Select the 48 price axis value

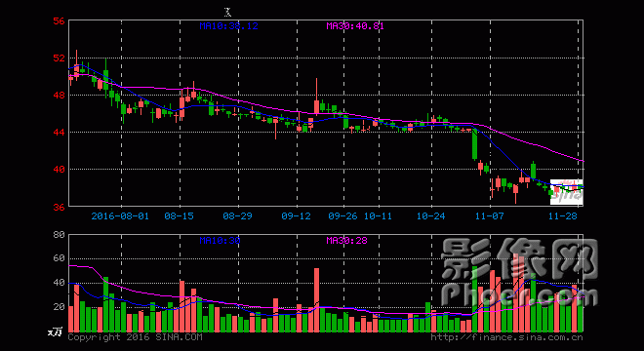(60, 95)
